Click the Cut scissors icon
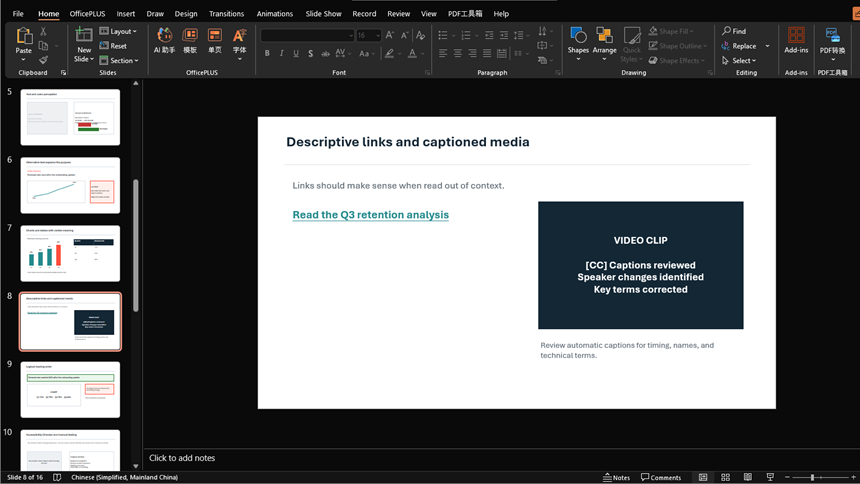This screenshot has height=484, width=860. click(43, 31)
